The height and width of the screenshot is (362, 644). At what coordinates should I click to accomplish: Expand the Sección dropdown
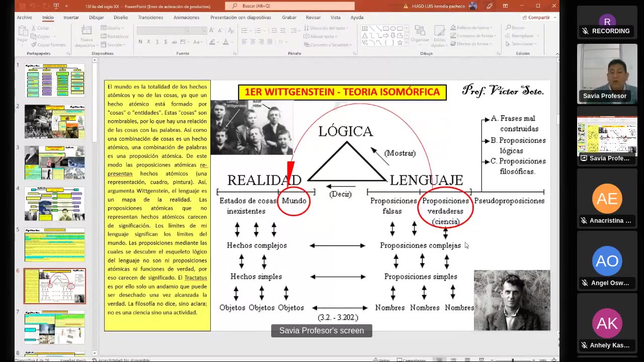click(113, 45)
